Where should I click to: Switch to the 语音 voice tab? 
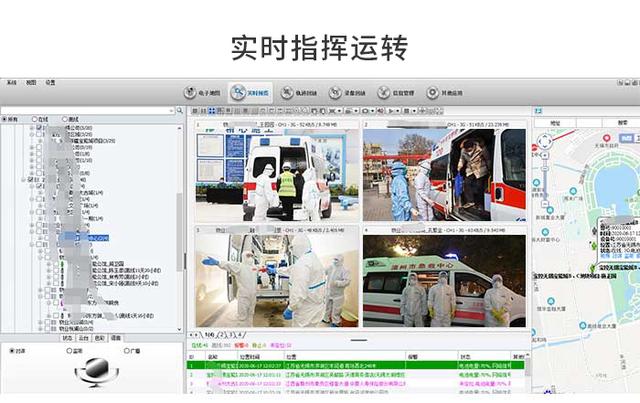115,338
